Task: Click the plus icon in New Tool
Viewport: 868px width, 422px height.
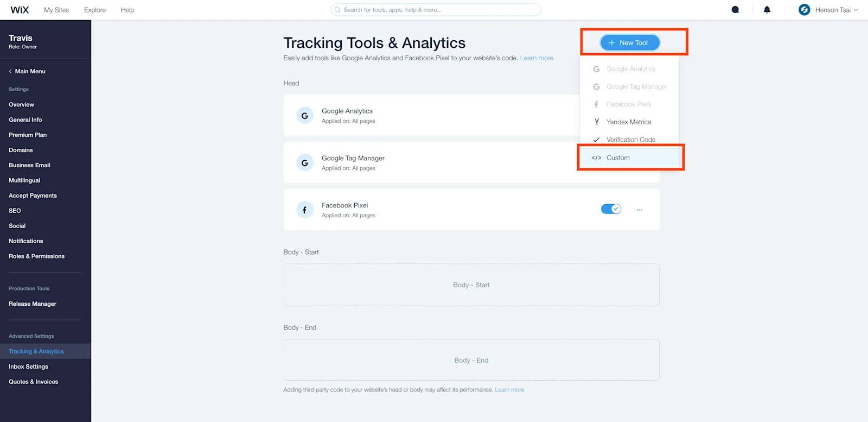Action: pos(612,43)
